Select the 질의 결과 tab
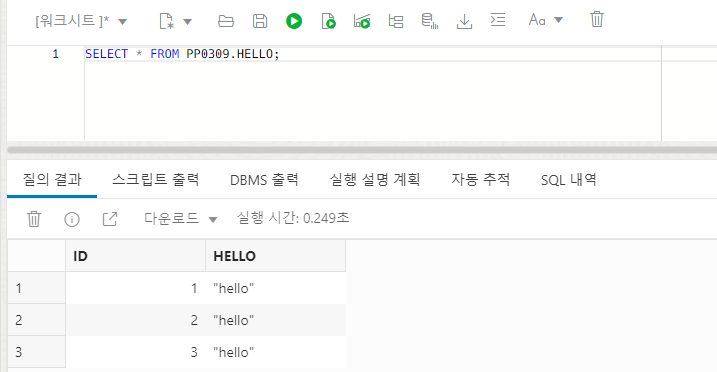Screen dimensions: 717x372 point(52,180)
